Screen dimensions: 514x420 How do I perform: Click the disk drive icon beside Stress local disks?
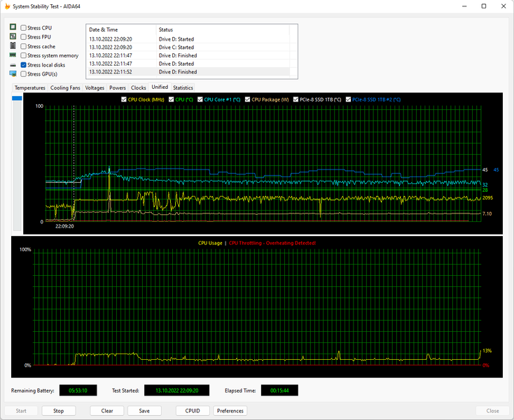pos(13,64)
